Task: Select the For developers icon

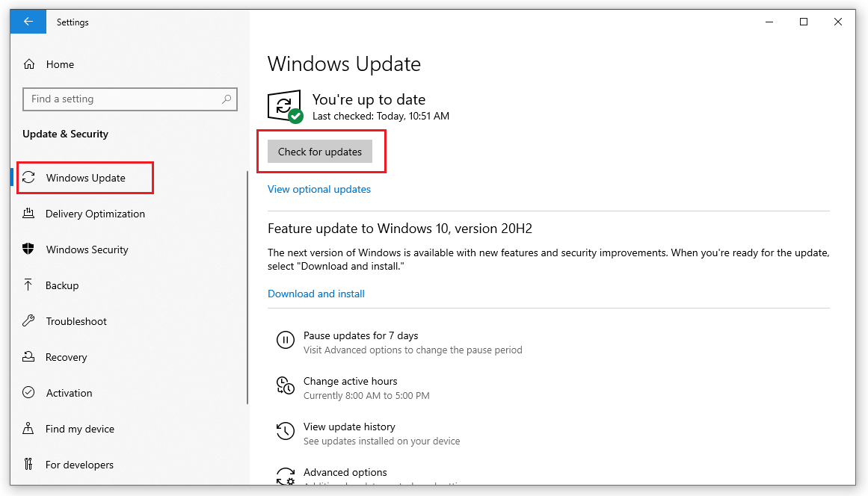Action: (x=28, y=464)
